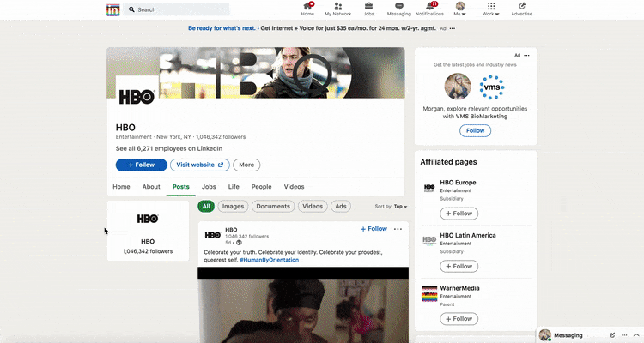
Task: Open the WarnerMedia page
Action: pos(459,288)
